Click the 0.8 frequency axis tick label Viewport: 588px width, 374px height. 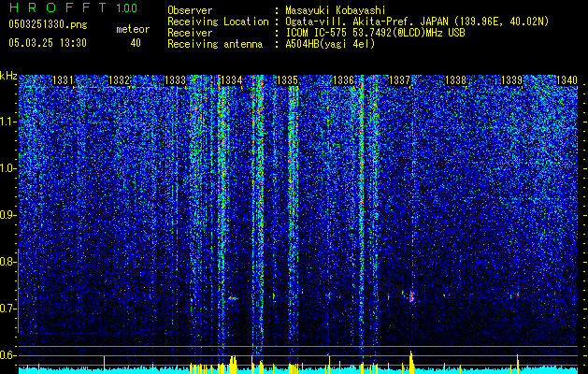(x=8, y=262)
